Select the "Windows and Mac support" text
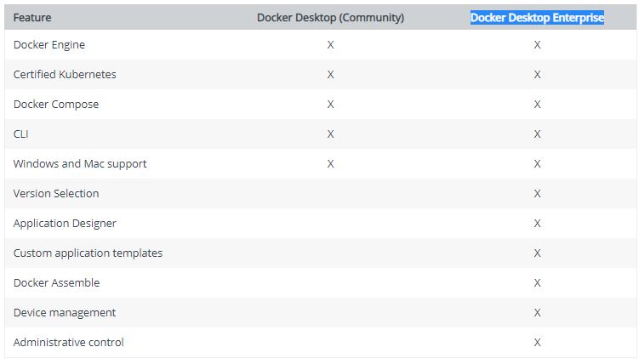This screenshot has width=639, height=364. 80,163
